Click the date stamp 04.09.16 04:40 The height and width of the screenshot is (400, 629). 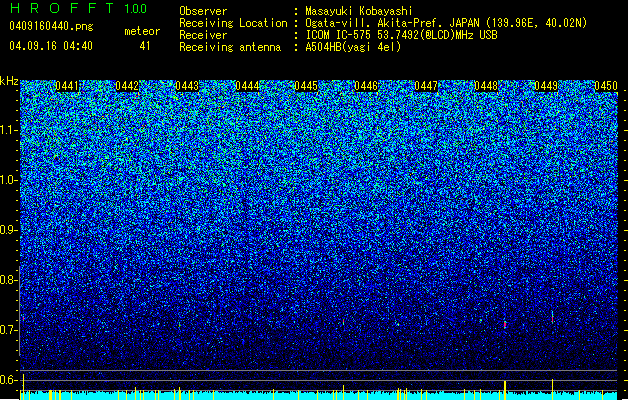pyautogui.click(x=51, y=46)
